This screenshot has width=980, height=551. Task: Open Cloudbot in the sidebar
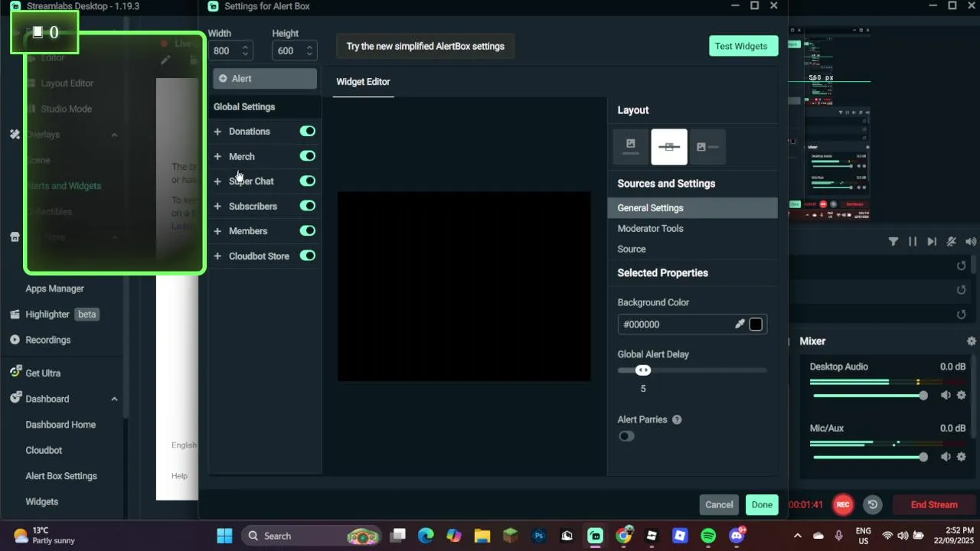tap(44, 450)
